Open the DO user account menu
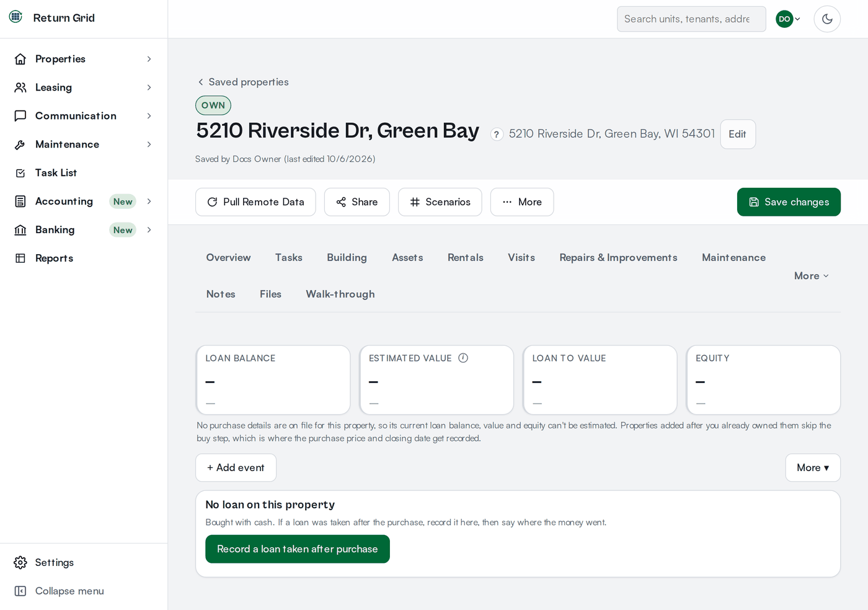Viewport: 868px width, 610px height. coord(788,19)
